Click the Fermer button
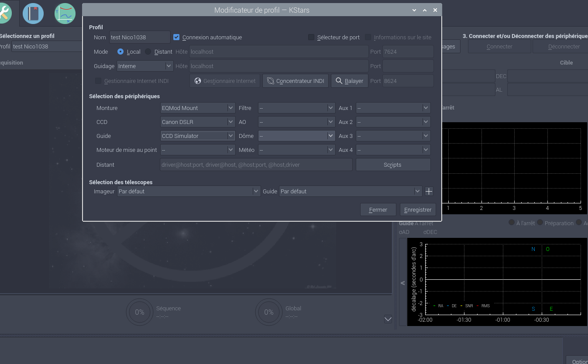This screenshot has width=588, height=364. click(x=378, y=209)
